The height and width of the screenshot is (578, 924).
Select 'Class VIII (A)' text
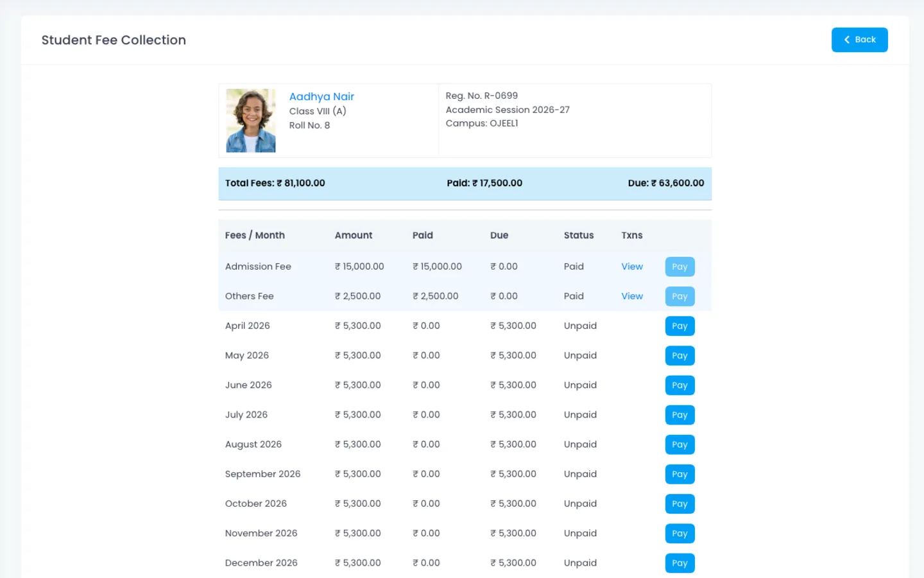pyautogui.click(x=318, y=111)
